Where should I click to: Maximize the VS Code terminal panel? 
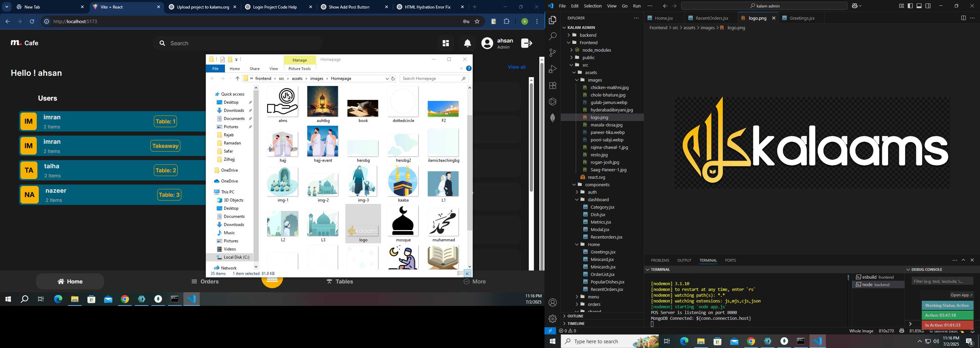click(x=963, y=260)
